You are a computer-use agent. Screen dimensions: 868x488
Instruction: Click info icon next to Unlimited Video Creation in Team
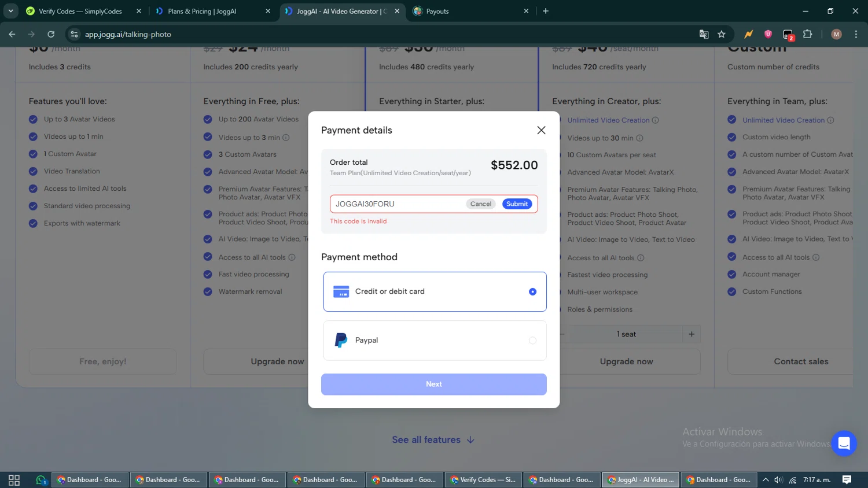pos(656,120)
